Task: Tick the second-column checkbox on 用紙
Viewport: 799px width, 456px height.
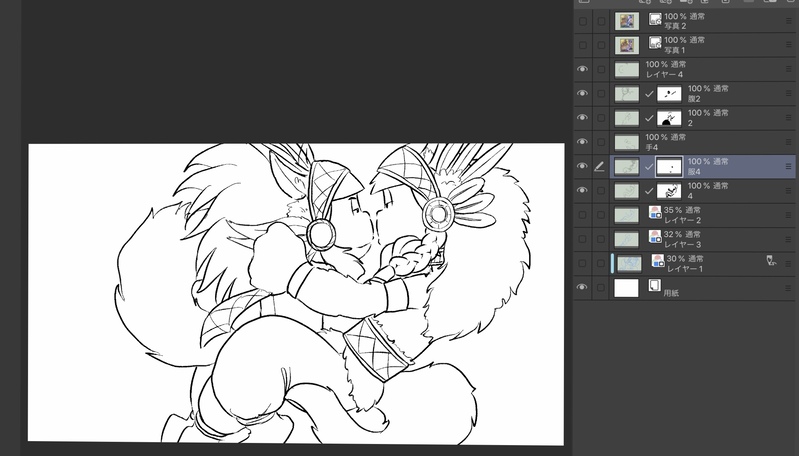Action: (601, 288)
